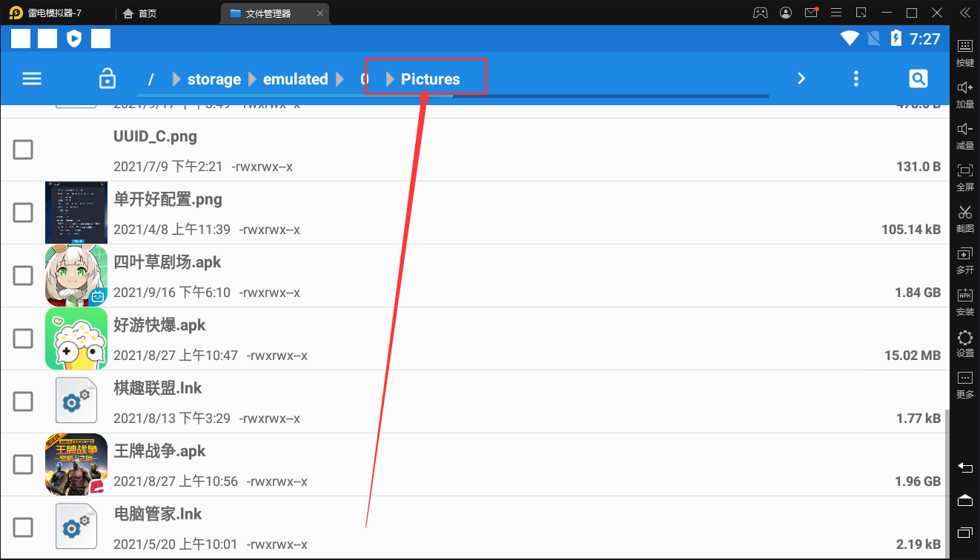Check the box for UUID_C.png
This screenshot has width=980, height=560.
23,150
